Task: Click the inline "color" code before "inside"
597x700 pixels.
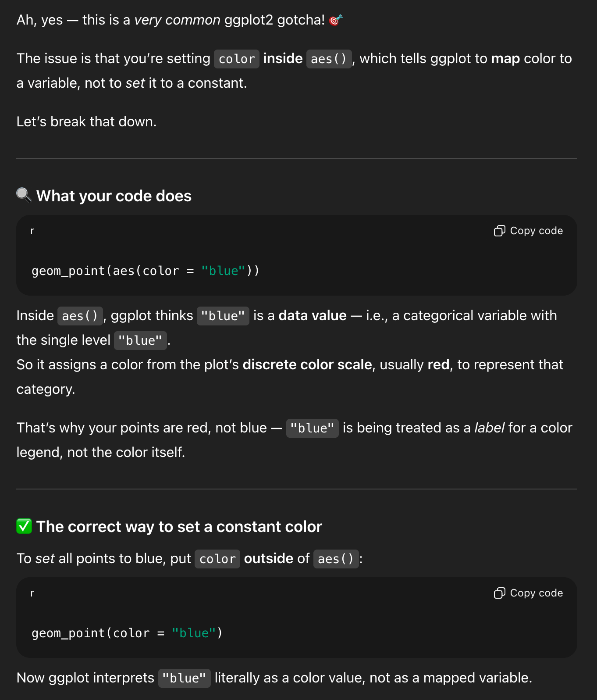Action: [236, 59]
